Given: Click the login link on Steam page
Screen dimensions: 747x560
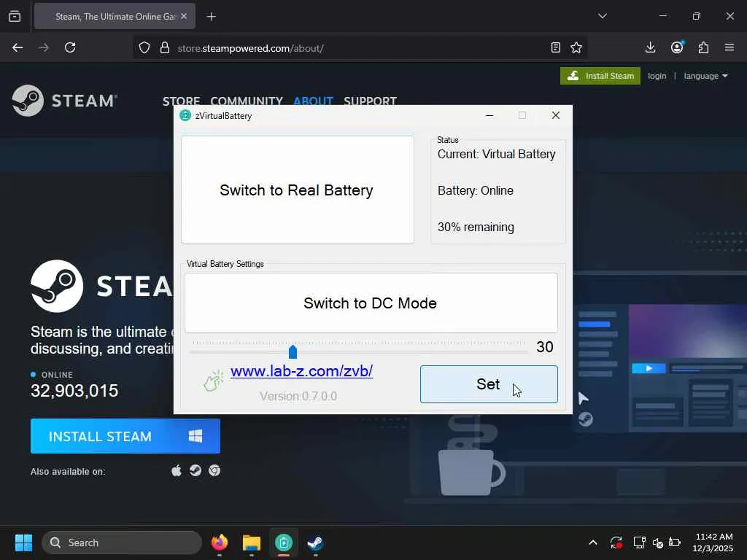Looking at the screenshot, I should 657,76.
